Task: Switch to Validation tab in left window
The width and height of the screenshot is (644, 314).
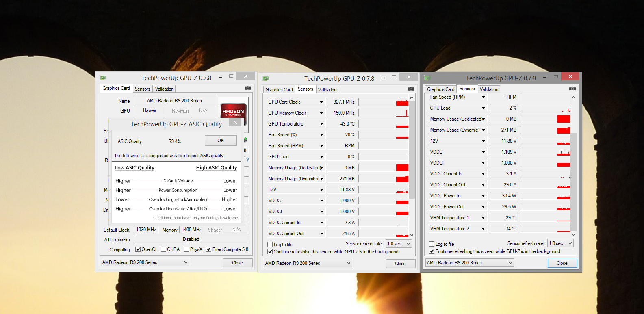Action: (x=164, y=89)
